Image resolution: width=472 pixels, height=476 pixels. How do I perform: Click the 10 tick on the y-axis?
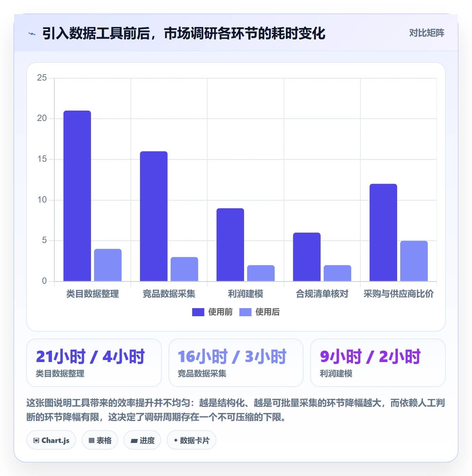click(x=42, y=200)
